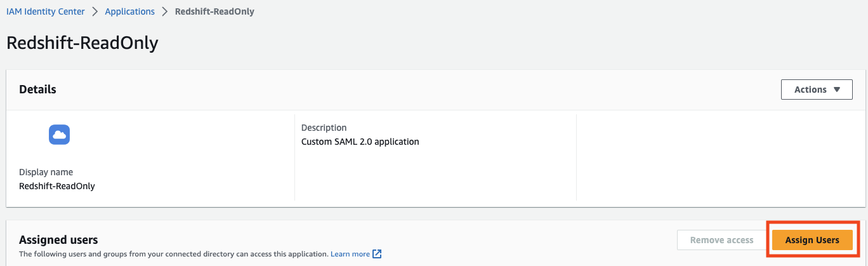Click the triangle arrow on Actions button
Image resolution: width=868 pixels, height=266 pixels.
click(x=838, y=90)
